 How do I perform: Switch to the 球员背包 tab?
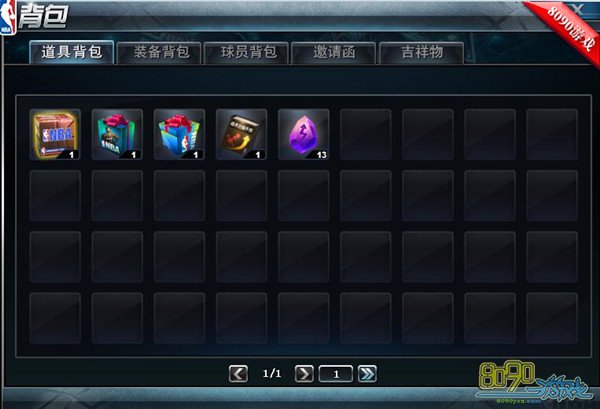coord(246,53)
